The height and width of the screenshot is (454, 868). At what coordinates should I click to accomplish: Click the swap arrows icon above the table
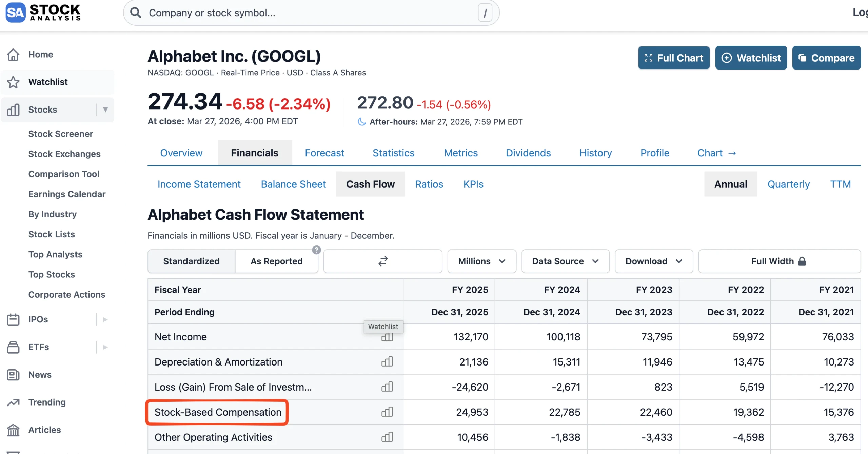point(382,261)
